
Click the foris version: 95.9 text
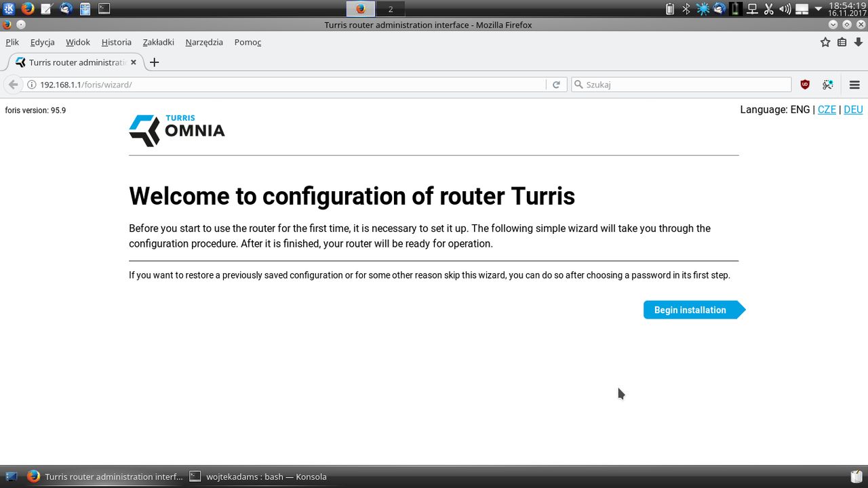click(35, 110)
